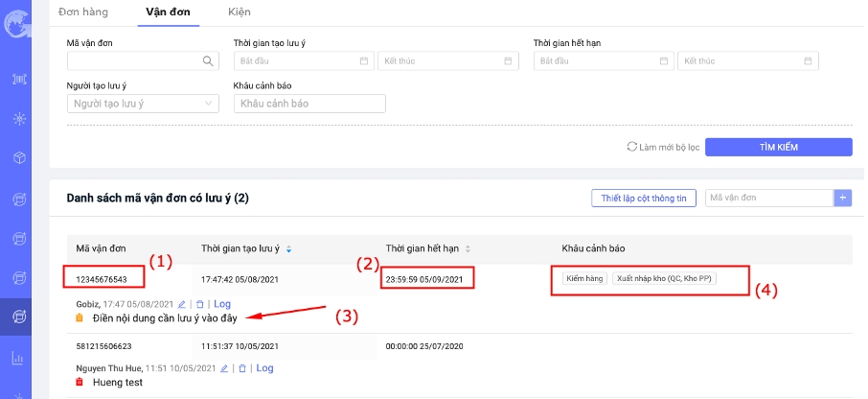Screen dimensions: 868x399
Task: Click the bar chart icon in sidebar
Action: pyautogui.click(x=18, y=359)
